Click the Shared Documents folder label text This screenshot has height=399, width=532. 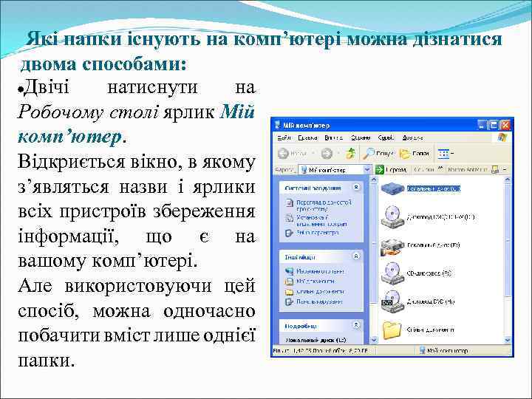tap(430, 330)
